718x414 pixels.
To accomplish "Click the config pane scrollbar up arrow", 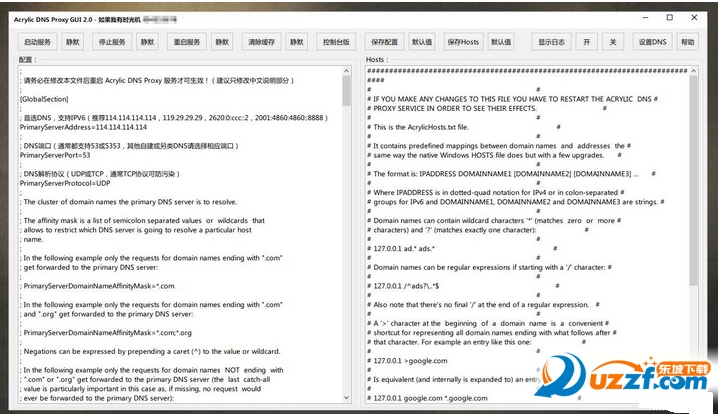I will click(x=346, y=71).
